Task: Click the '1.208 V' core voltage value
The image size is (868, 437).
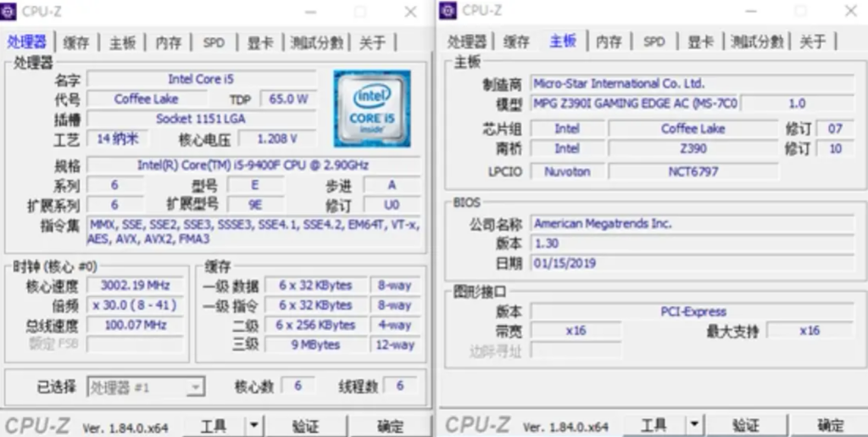Action: tap(277, 138)
